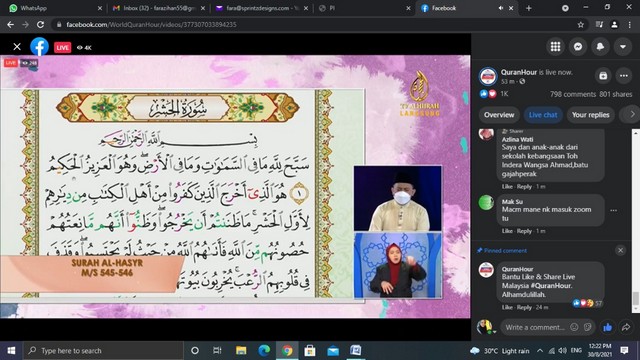Open Microsoft Edge from the taskbar
The image size is (640, 360).
[x=264, y=351]
